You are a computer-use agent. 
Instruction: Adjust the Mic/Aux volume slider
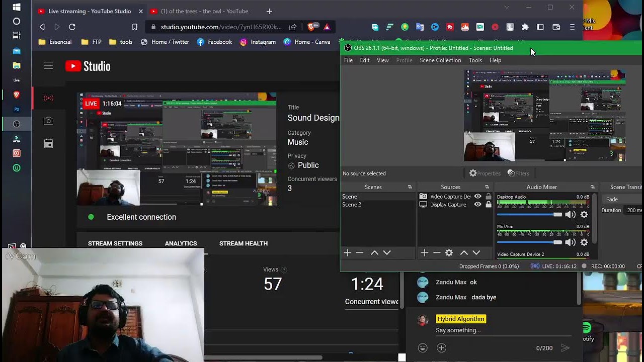[x=529, y=242]
